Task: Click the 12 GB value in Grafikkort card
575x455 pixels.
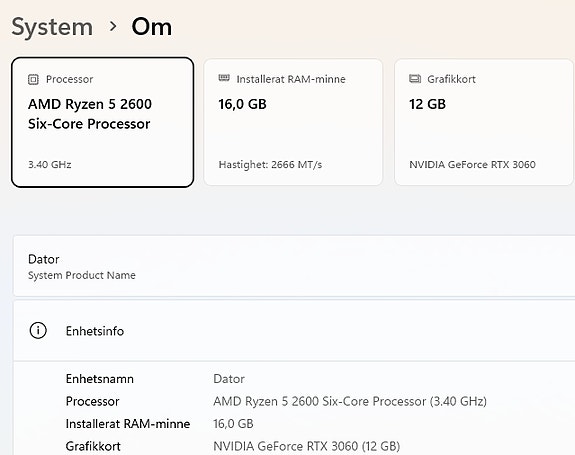Action: click(x=428, y=104)
